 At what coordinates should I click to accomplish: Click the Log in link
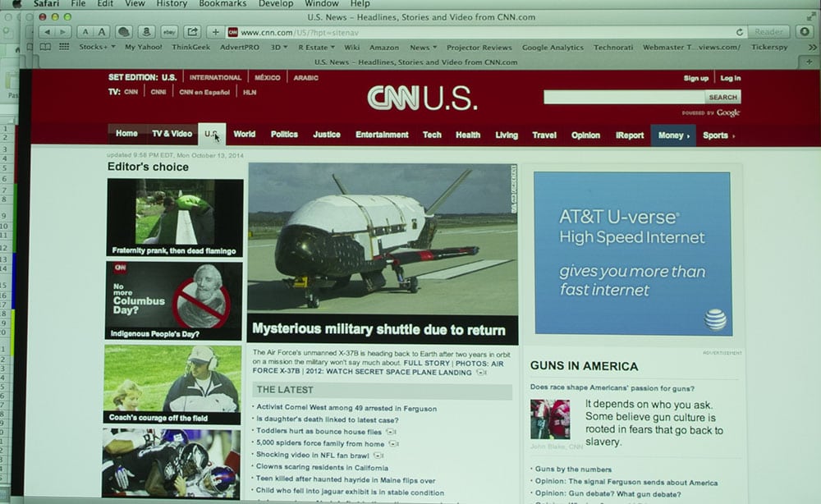pos(731,78)
